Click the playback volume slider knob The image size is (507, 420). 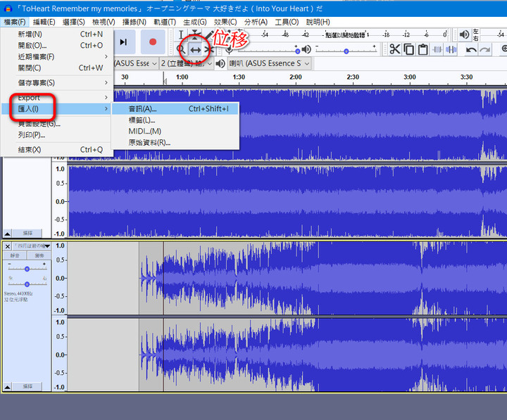[346, 51]
